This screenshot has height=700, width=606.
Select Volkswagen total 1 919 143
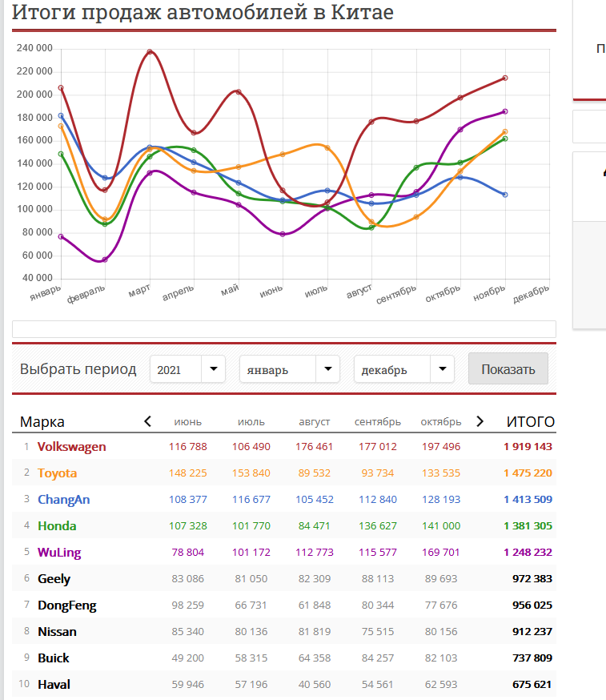(x=528, y=446)
